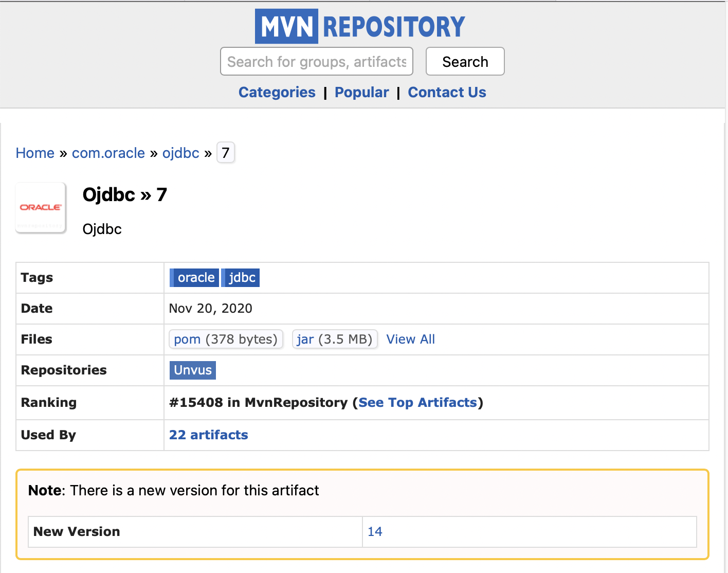The height and width of the screenshot is (573, 728).
Task: Open the Categories menu link
Action: [277, 92]
